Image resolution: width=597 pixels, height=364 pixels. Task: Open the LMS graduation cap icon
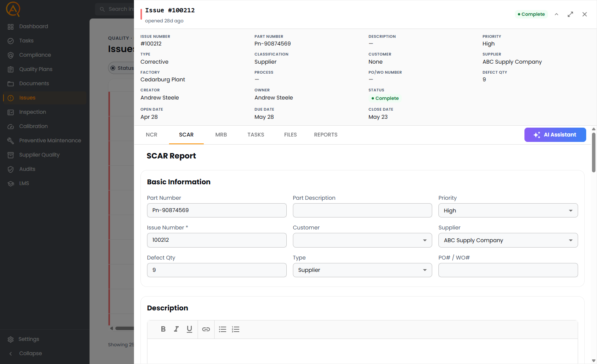(x=11, y=184)
